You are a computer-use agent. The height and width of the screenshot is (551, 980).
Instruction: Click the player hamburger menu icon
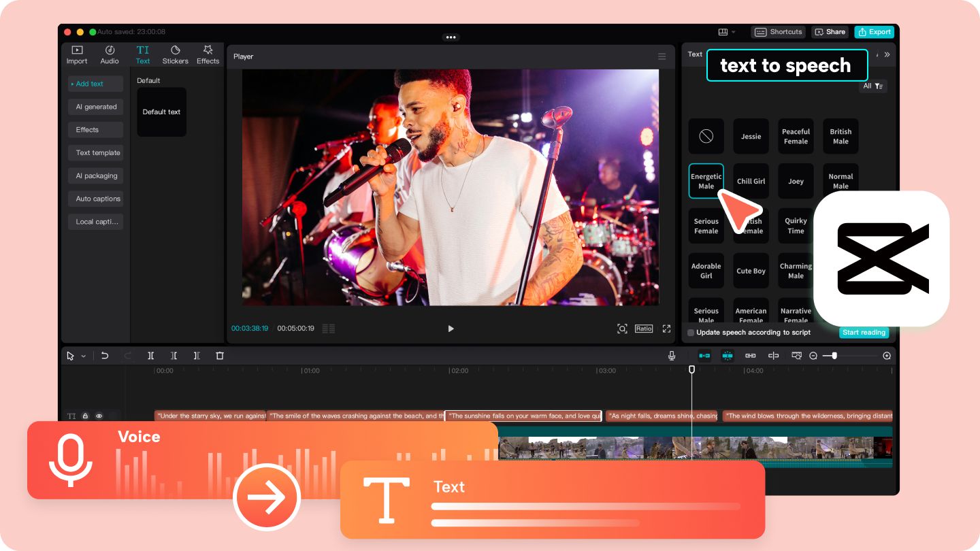(661, 56)
